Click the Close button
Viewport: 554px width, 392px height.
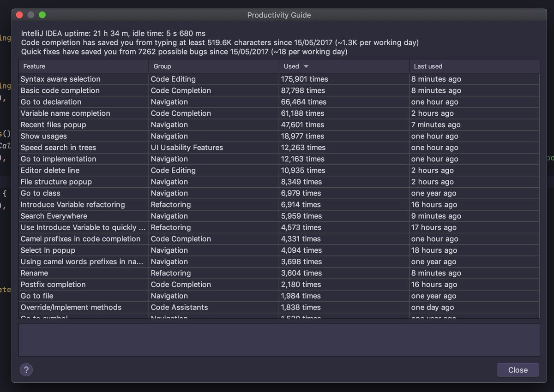[x=518, y=370]
